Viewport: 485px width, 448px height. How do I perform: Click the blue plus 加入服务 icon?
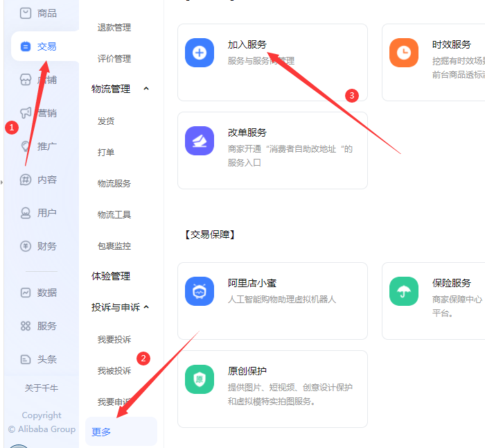[200, 53]
